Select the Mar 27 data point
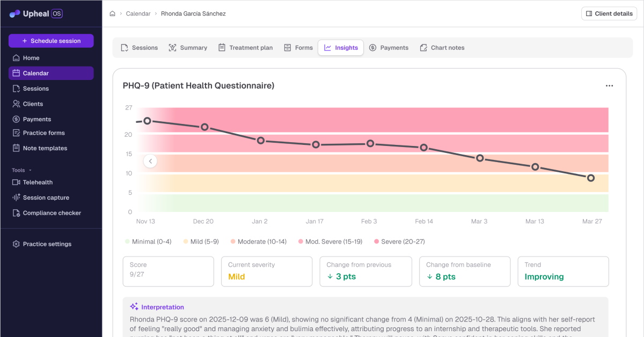644x337 pixels. [x=591, y=178]
